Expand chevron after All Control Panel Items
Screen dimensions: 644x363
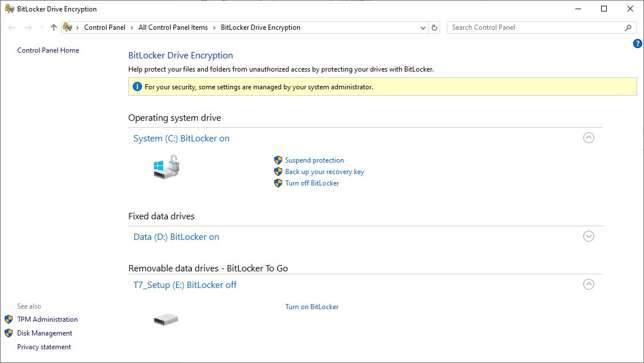[214, 27]
